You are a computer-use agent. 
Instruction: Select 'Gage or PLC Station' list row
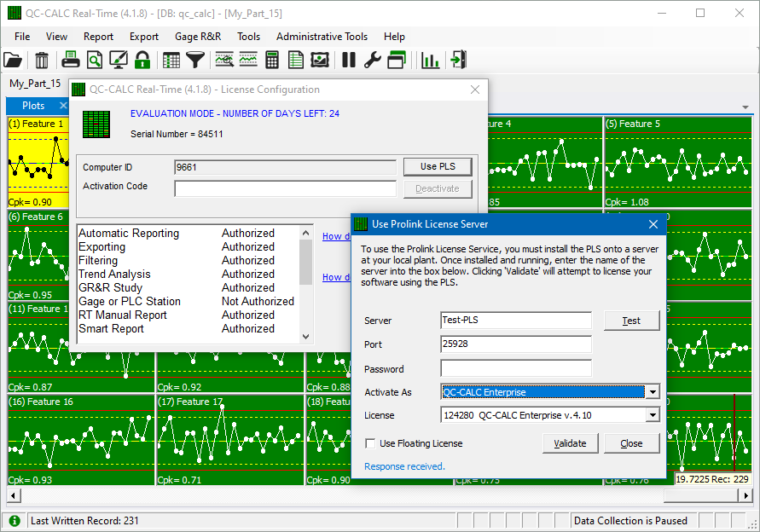(x=189, y=301)
